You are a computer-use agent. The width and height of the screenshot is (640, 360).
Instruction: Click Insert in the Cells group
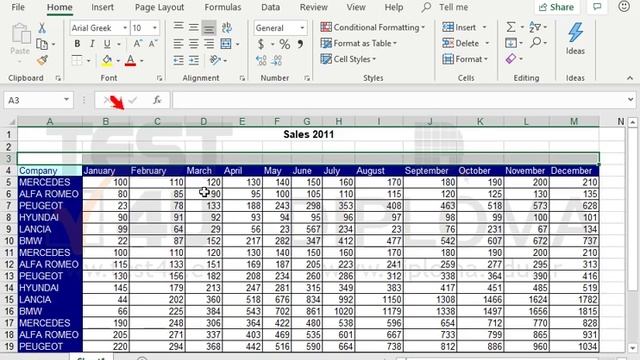pos(465,27)
